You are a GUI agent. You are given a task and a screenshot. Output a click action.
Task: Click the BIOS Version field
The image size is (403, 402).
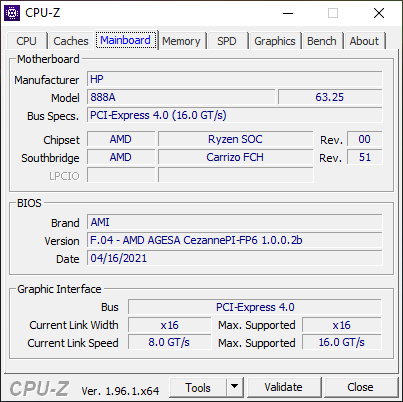(235, 240)
